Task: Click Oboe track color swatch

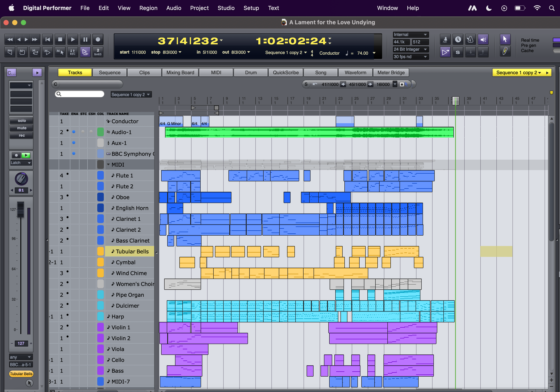Action: 101,197
